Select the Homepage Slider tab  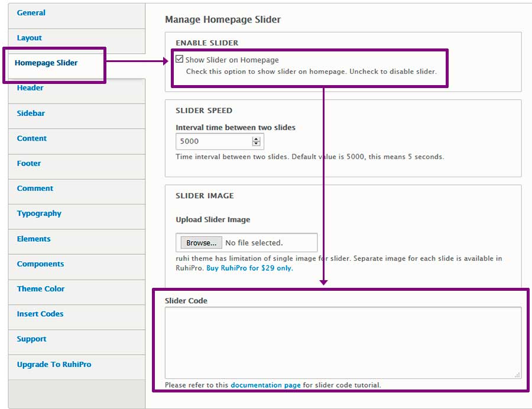click(46, 63)
